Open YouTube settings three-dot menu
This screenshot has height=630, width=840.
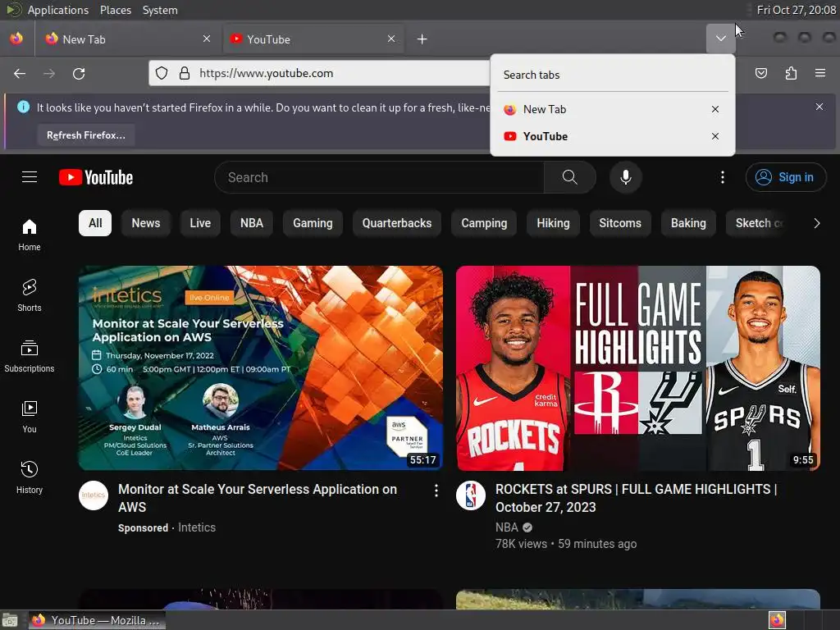[x=722, y=177]
